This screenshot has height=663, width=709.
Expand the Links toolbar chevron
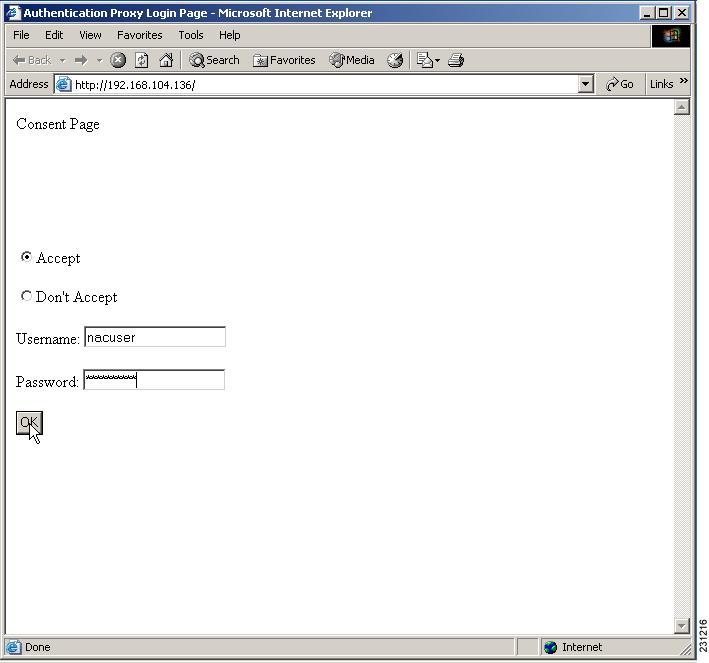click(684, 81)
